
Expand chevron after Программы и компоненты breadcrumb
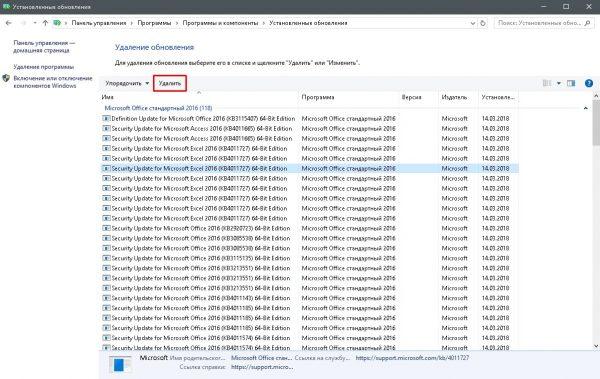(x=264, y=23)
